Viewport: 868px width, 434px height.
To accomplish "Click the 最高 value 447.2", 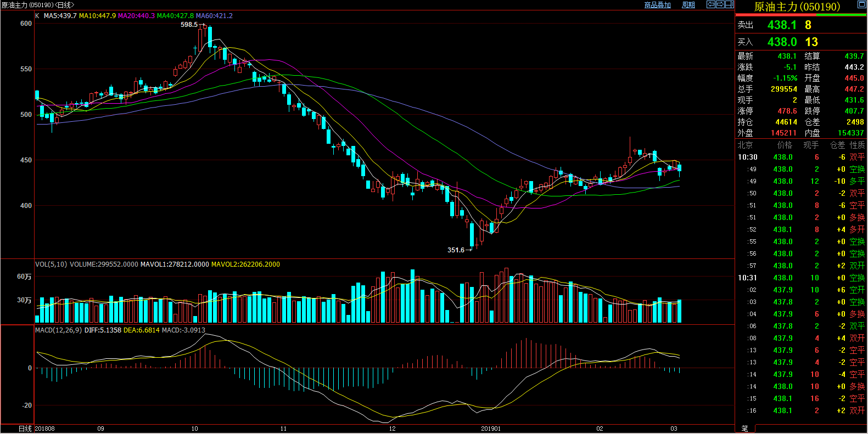I will (x=854, y=89).
